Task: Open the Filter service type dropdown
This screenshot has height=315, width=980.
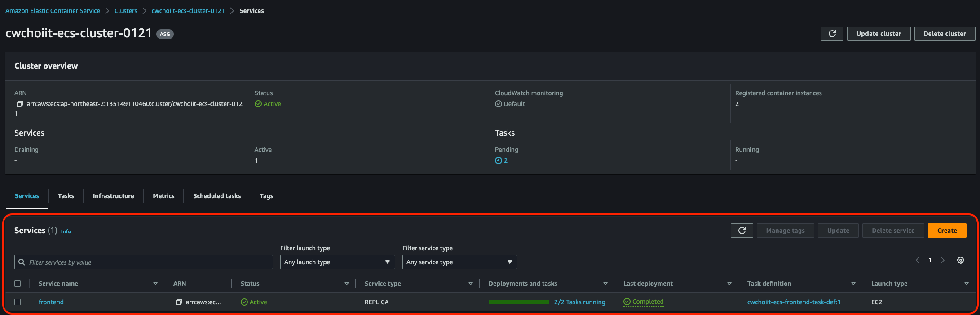Action: [459, 262]
